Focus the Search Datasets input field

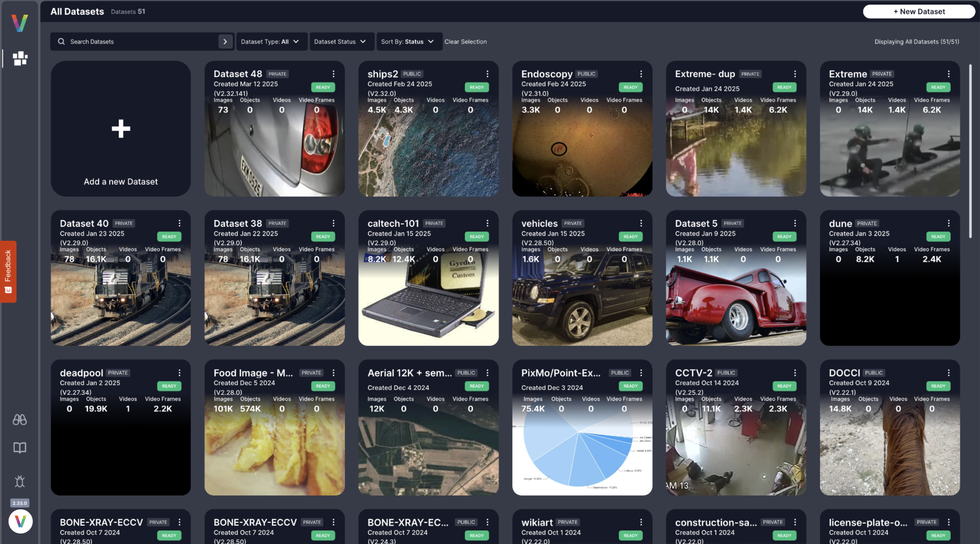(x=142, y=41)
